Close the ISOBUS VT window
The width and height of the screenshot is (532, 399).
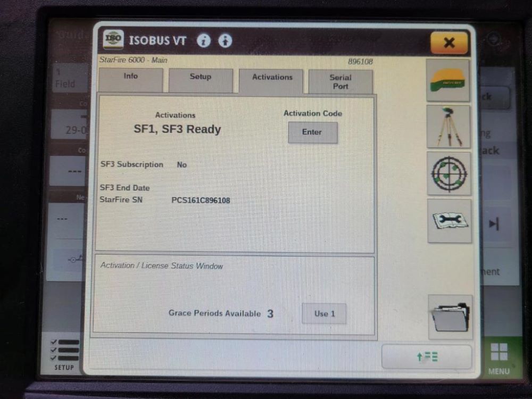[449, 43]
